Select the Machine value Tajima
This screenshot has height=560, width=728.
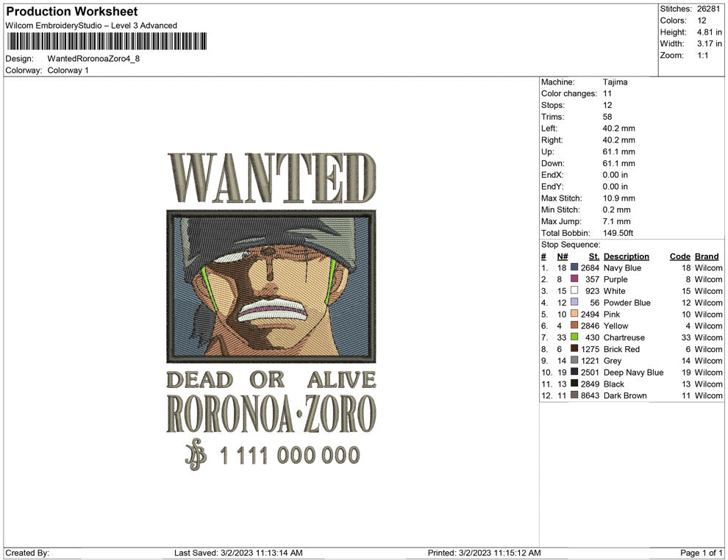[x=616, y=82]
